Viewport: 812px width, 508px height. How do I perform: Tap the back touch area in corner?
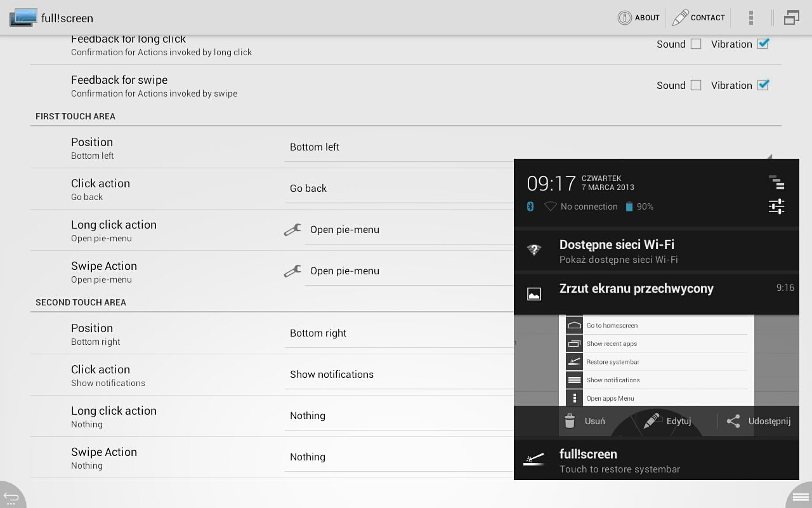tap(11, 495)
